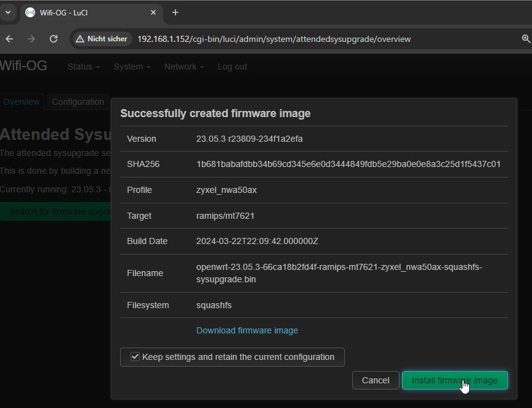The height and width of the screenshot is (408, 532).
Task: Reload the current page
Action: pos(54,39)
